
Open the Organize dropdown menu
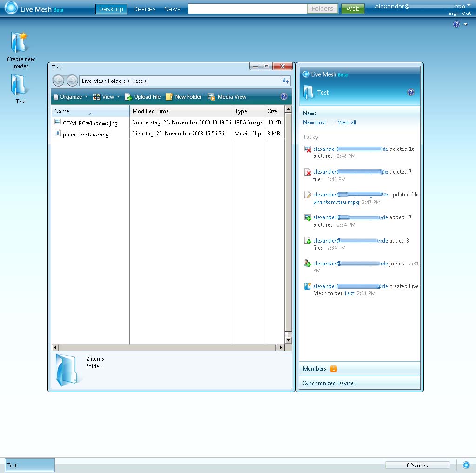pos(70,97)
